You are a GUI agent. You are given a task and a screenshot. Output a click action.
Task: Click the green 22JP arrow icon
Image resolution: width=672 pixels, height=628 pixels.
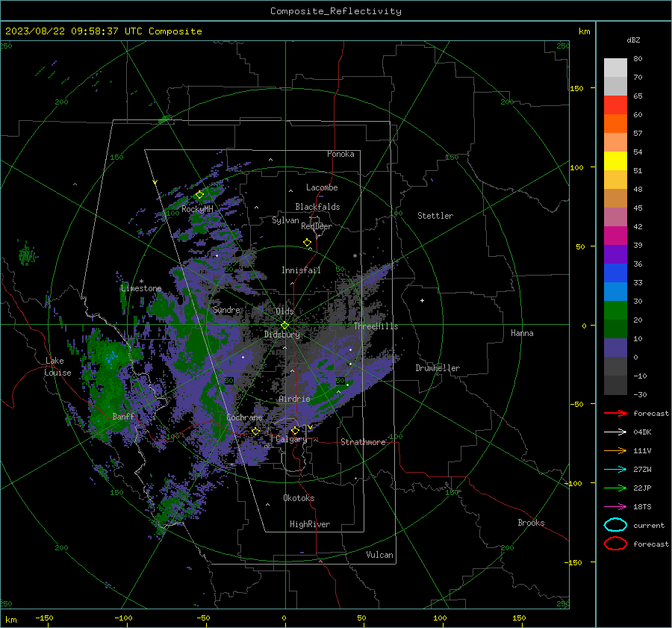(615, 488)
